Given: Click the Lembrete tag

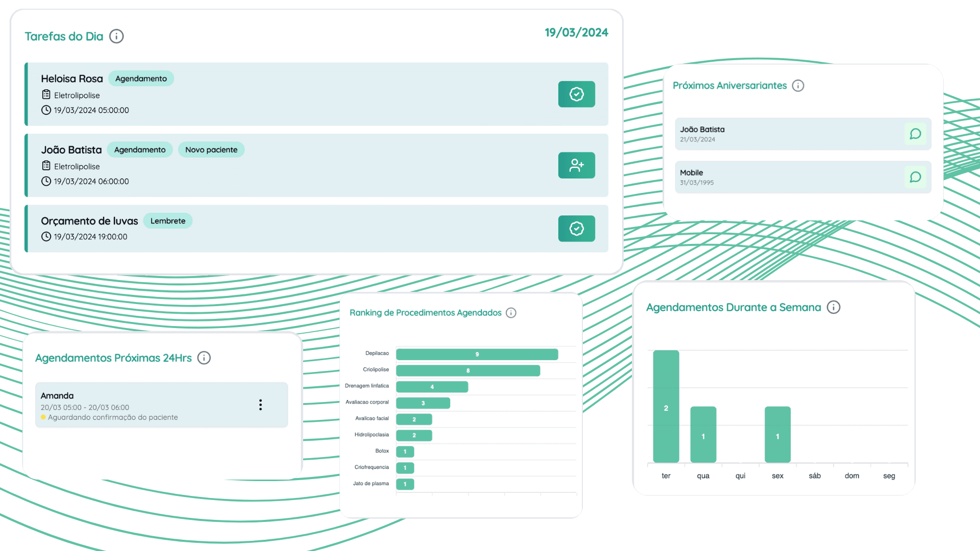Looking at the screenshot, I should click(x=168, y=221).
